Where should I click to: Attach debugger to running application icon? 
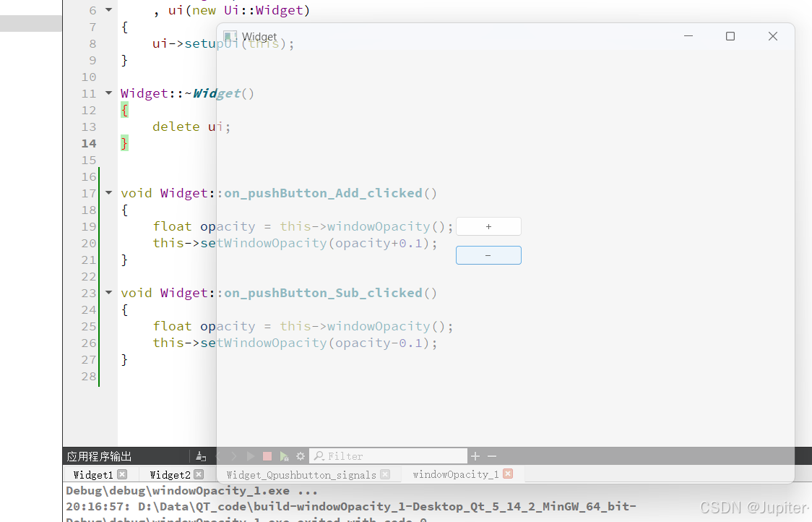click(x=285, y=456)
